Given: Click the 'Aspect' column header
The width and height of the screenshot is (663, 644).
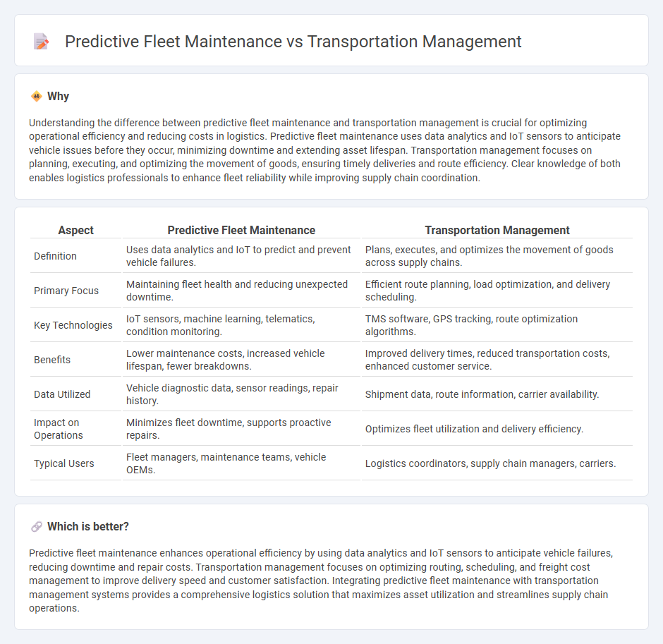Looking at the screenshot, I should coord(75,230).
